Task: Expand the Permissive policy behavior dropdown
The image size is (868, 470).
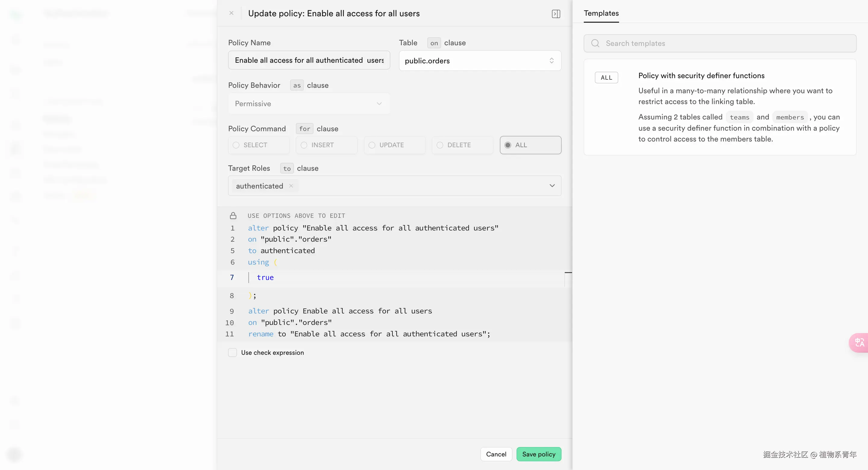Action: tap(309, 103)
